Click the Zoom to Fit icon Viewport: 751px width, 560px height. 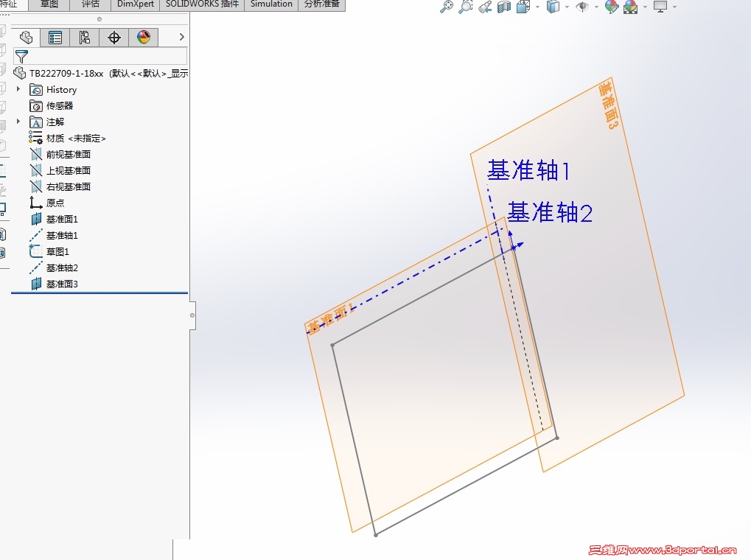click(447, 7)
